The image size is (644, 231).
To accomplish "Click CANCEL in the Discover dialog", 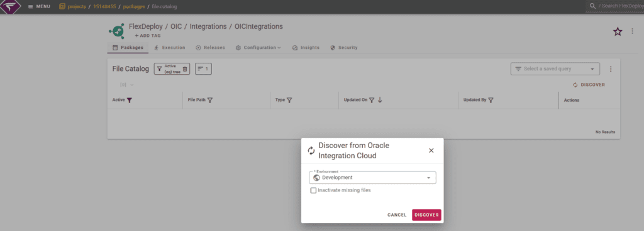I will tap(397, 215).
